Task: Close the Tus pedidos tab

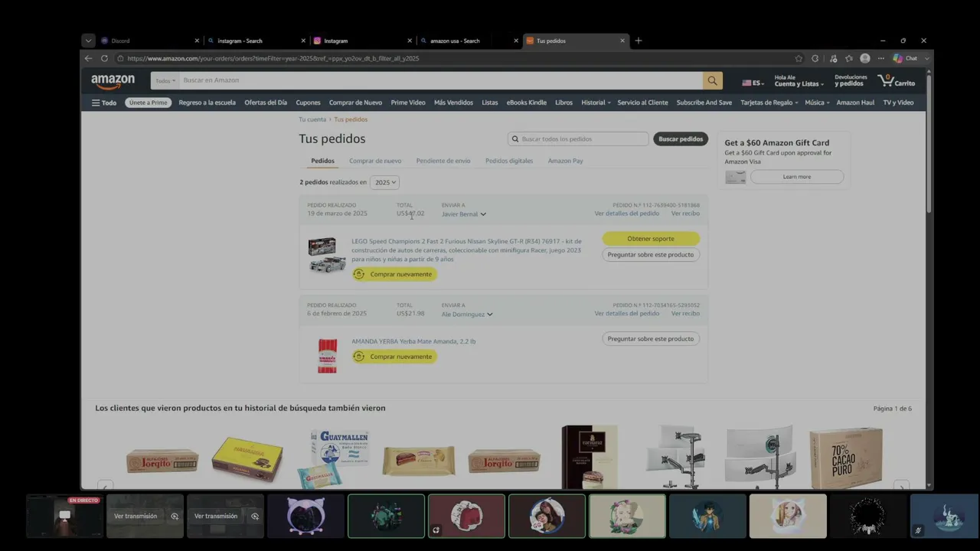Action: pyautogui.click(x=622, y=41)
